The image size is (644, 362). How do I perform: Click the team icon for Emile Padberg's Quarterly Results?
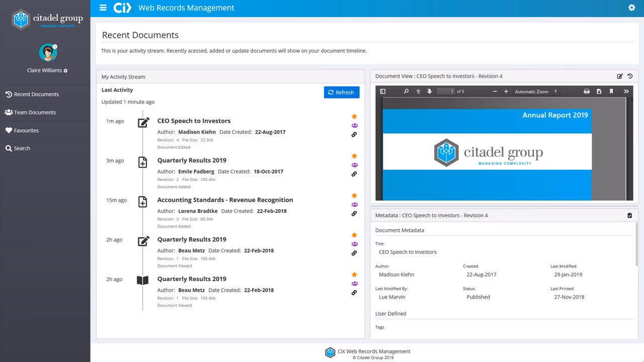pyautogui.click(x=355, y=165)
